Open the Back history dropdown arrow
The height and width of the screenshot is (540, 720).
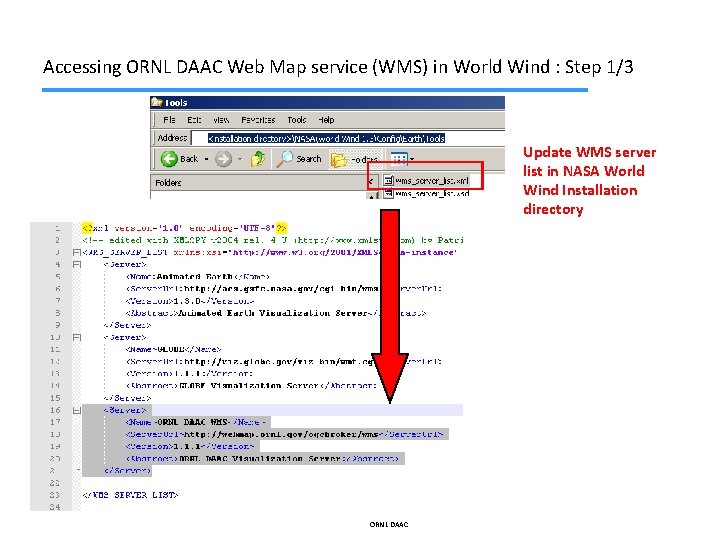[206, 159]
